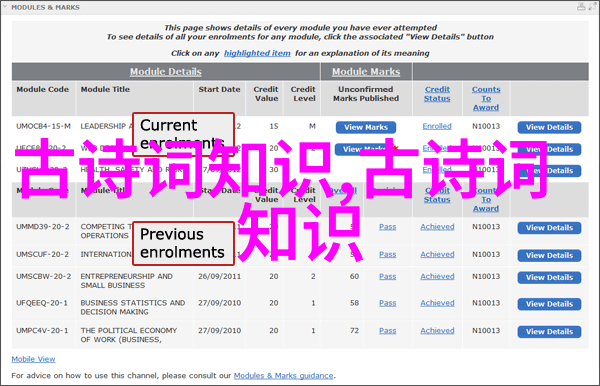View Details for module UMSCBW-20-2
600x386 pixels.
pyautogui.click(x=549, y=278)
